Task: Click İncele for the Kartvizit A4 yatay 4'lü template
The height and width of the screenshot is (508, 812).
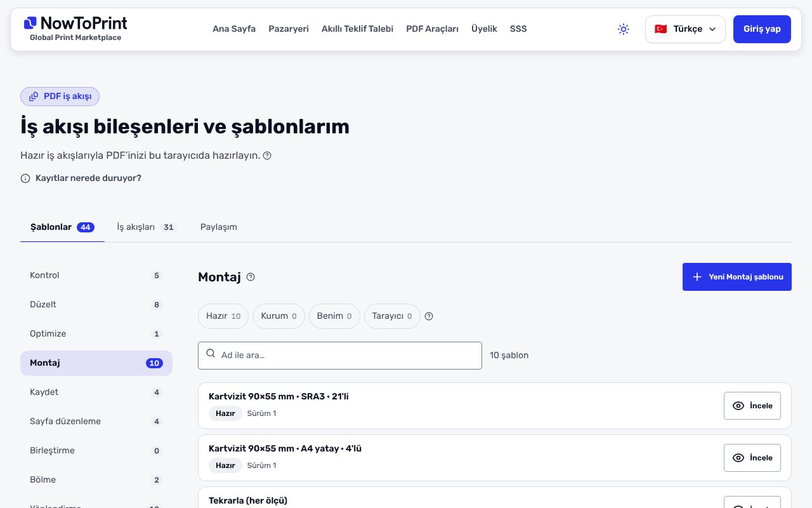Action: pos(752,458)
